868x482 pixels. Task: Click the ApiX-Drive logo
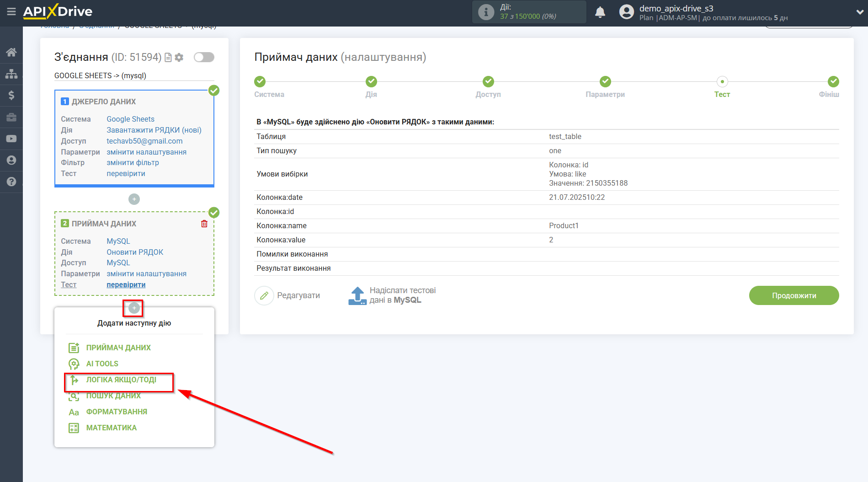[x=58, y=11]
